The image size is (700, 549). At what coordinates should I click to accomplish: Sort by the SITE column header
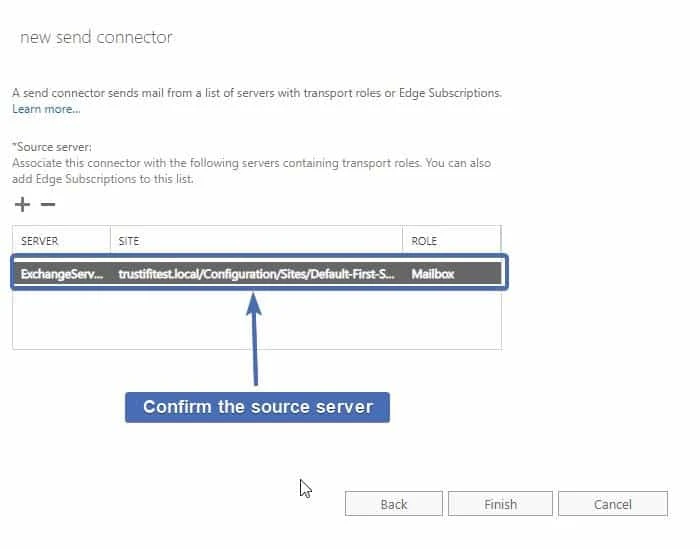click(x=129, y=241)
